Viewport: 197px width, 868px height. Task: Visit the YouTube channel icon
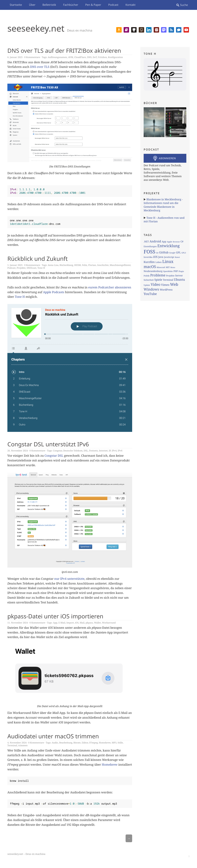[x=186, y=30]
